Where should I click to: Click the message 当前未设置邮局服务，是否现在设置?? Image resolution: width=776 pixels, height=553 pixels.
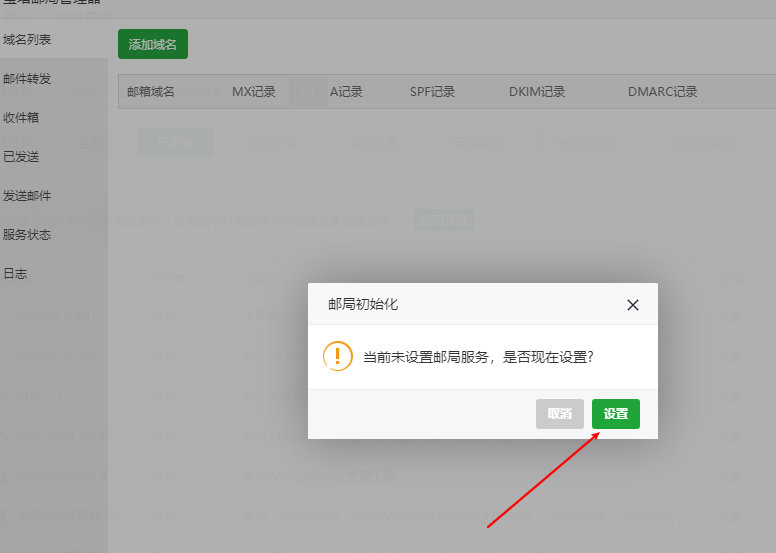tap(478, 357)
